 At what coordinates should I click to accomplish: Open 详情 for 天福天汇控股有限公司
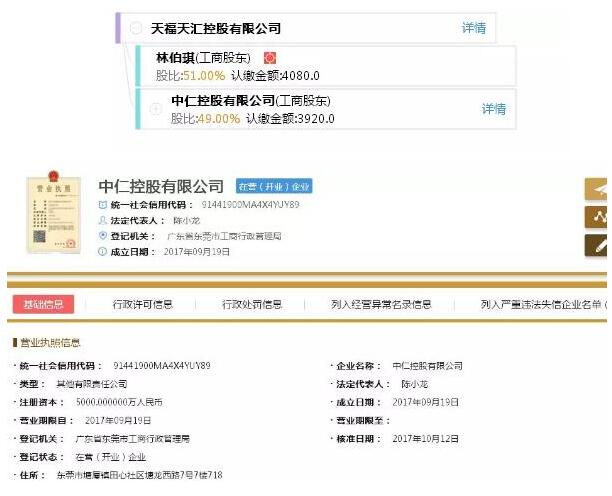coord(474,29)
